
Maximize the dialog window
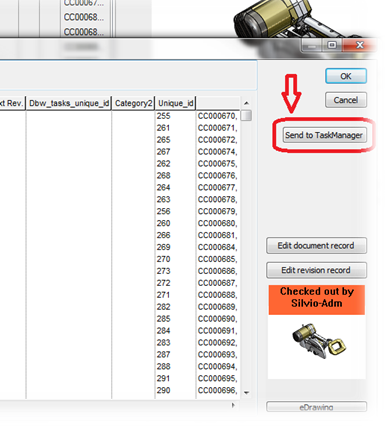[x=332, y=45]
